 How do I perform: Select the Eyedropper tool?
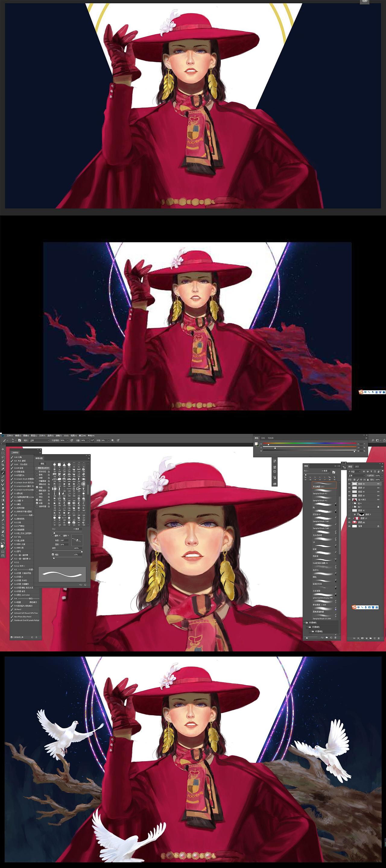coord(3,469)
